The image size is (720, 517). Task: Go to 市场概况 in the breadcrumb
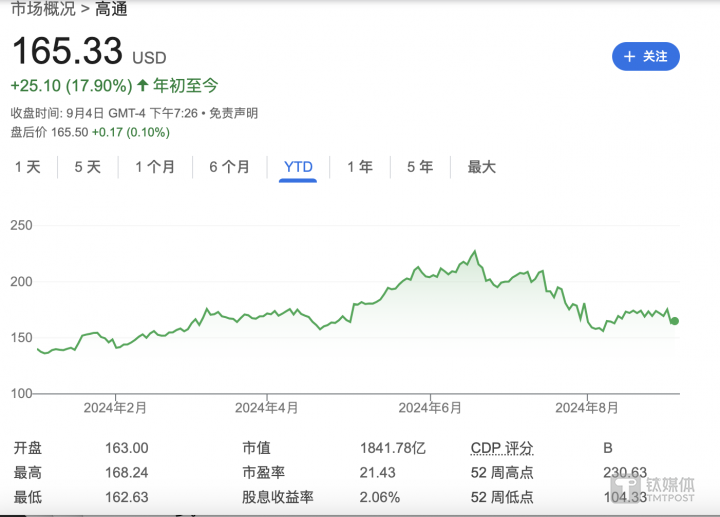tap(42, 10)
